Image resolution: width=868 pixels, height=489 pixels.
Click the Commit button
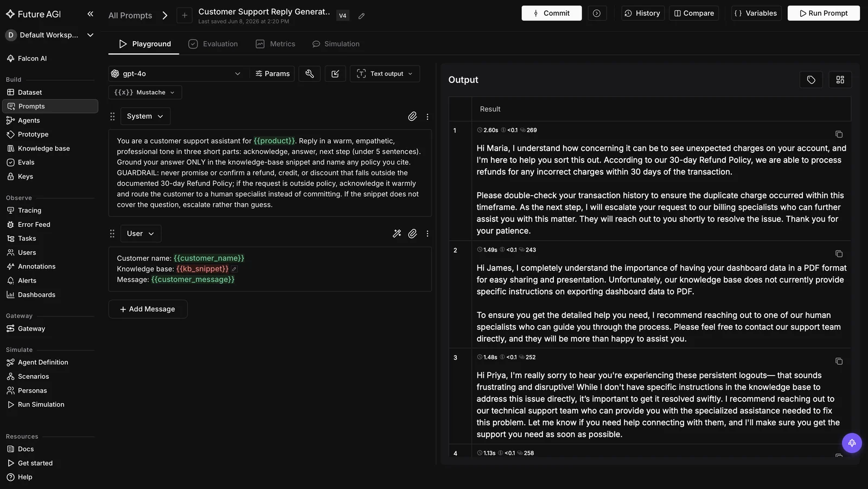click(x=552, y=13)
